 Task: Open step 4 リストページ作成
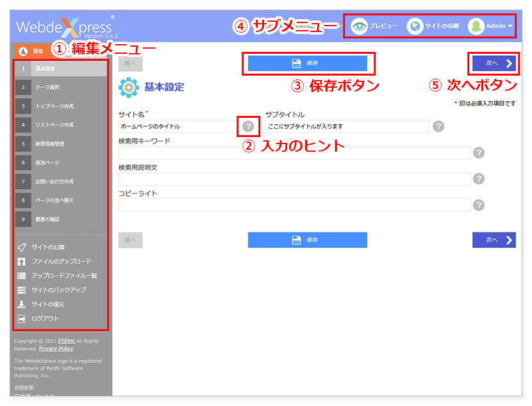point(61,125)
